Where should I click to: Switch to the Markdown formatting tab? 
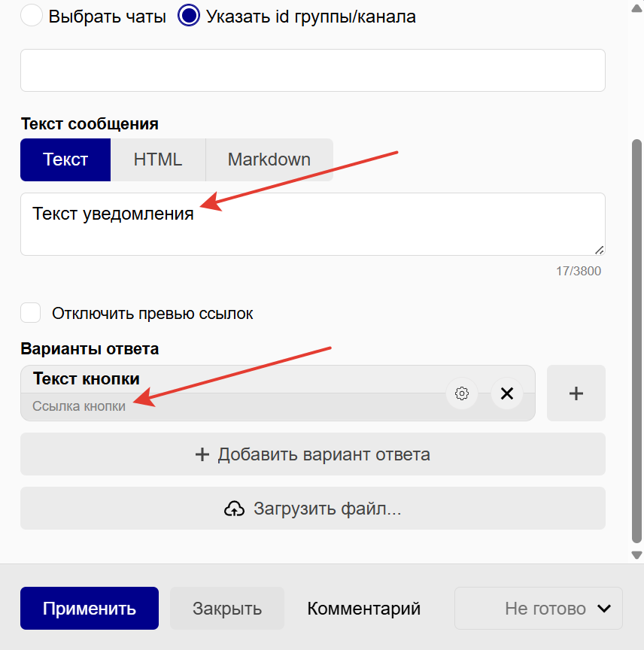click(269, 159)
